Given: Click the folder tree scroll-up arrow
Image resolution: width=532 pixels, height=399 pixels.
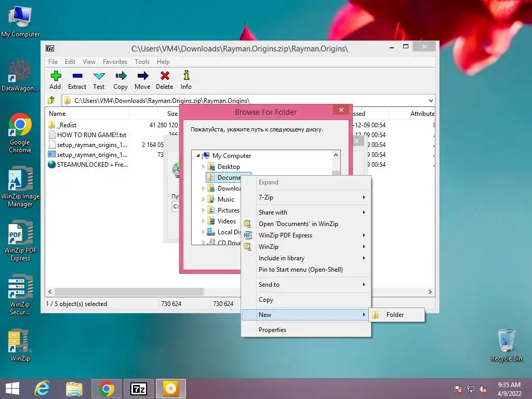Looking at the screenshot, I should click(x=336, y=155).
